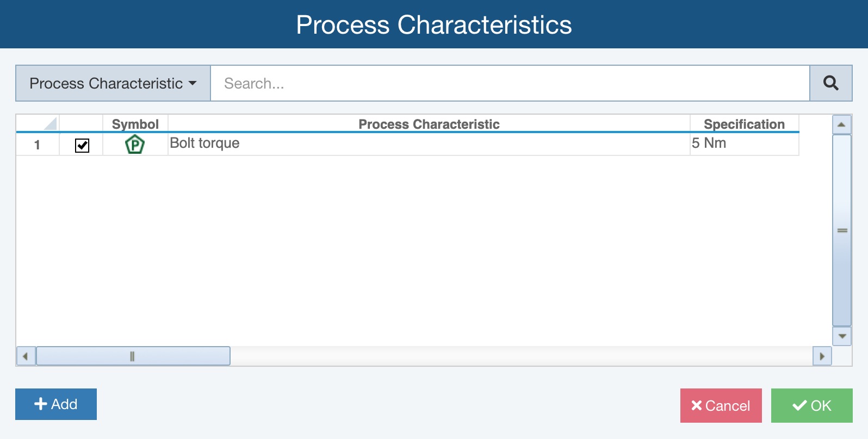
Task: Sort by Process Characteristic column header
Action: coord(429,124)
